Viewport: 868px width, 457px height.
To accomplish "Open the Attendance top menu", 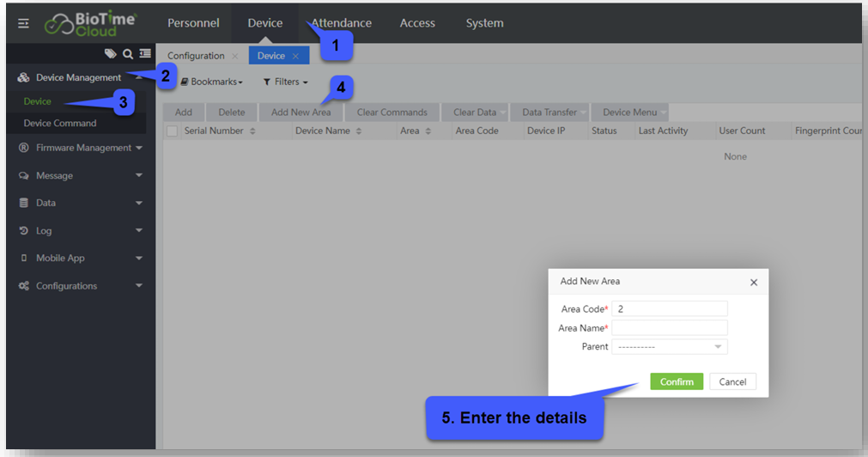I will click(x=342, y=23).
